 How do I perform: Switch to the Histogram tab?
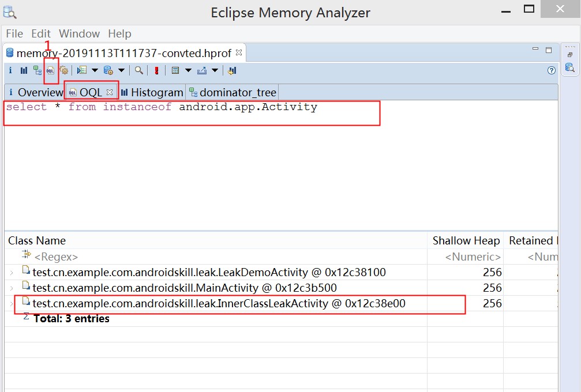coord(152,92)
